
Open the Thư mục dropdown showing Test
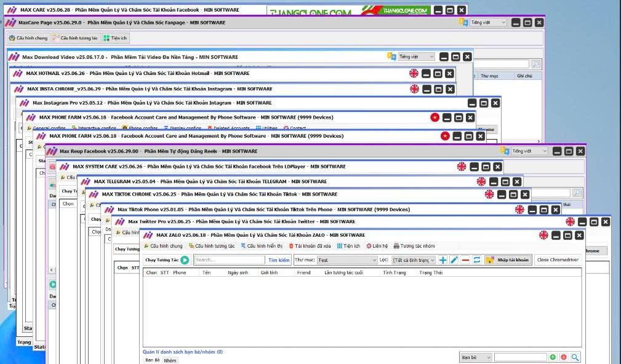[x=347, y=260]
